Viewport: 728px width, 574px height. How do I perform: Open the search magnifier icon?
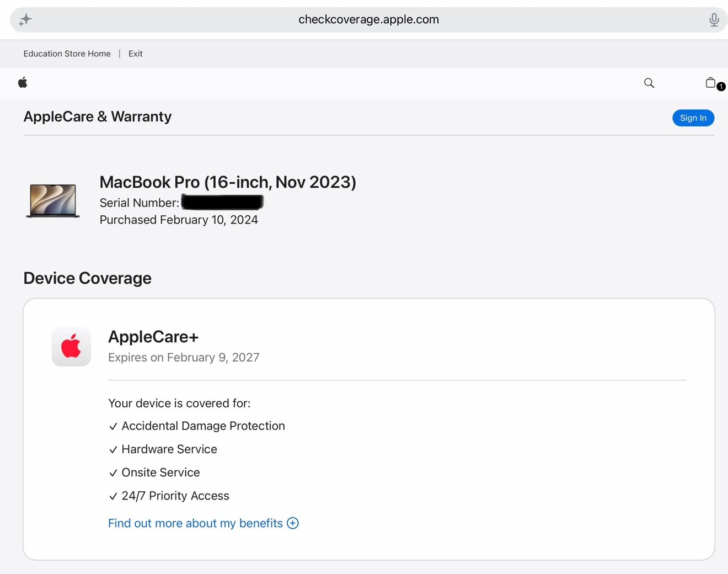pos(649,83)
